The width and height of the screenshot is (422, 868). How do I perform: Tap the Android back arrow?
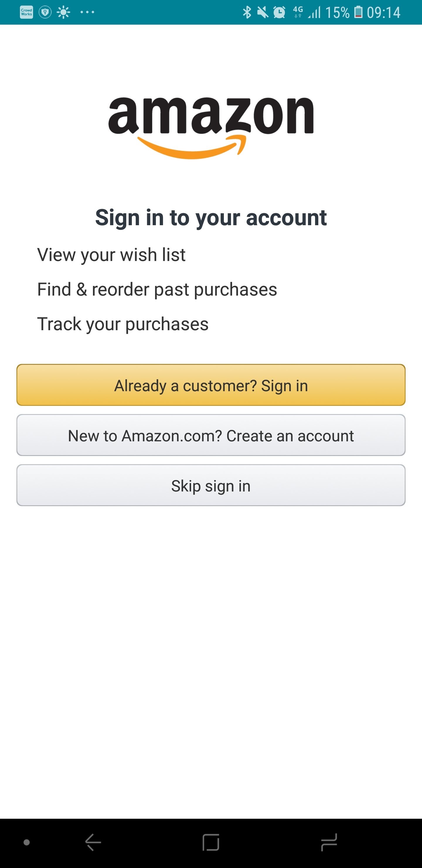pyautogui.click(x=93, y=842)
